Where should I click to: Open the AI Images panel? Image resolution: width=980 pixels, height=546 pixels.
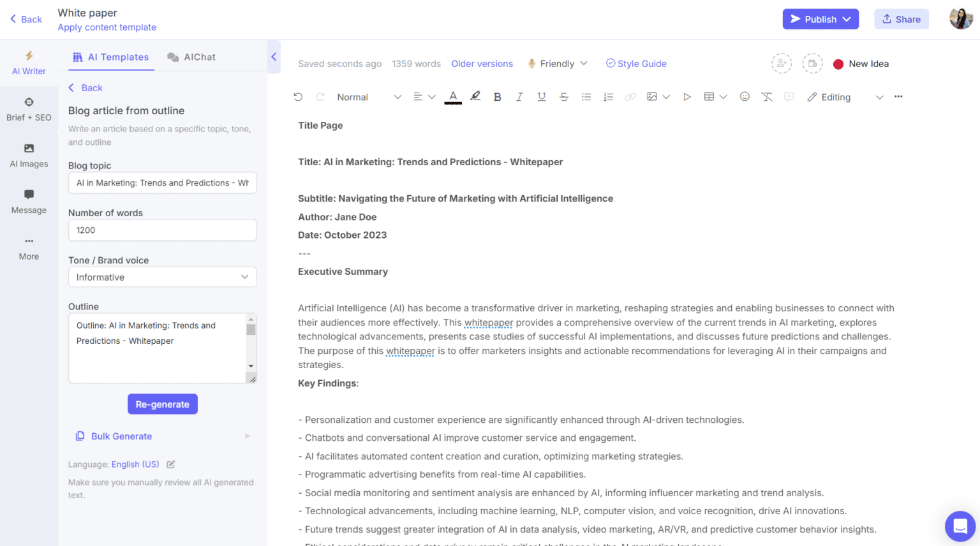click(x=29, y=155)
